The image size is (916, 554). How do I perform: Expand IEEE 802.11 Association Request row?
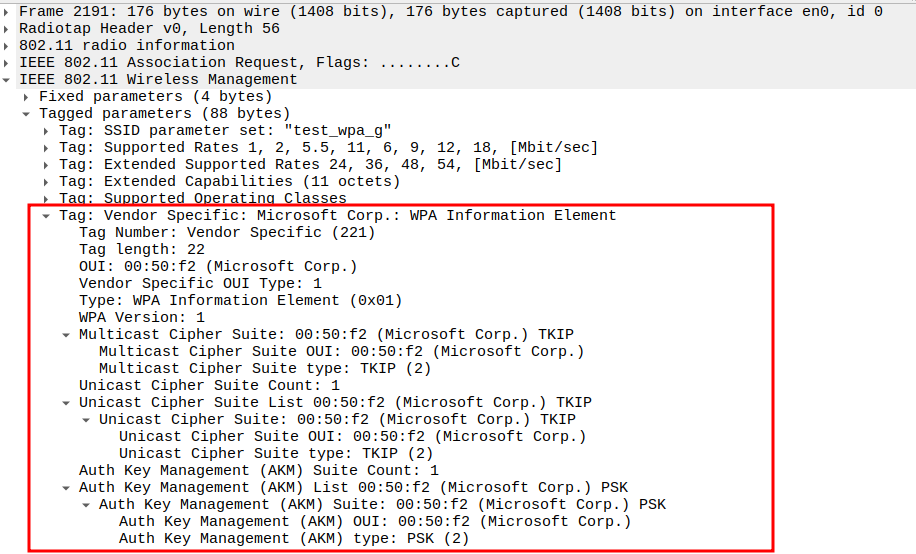click(x=8, y=62)
